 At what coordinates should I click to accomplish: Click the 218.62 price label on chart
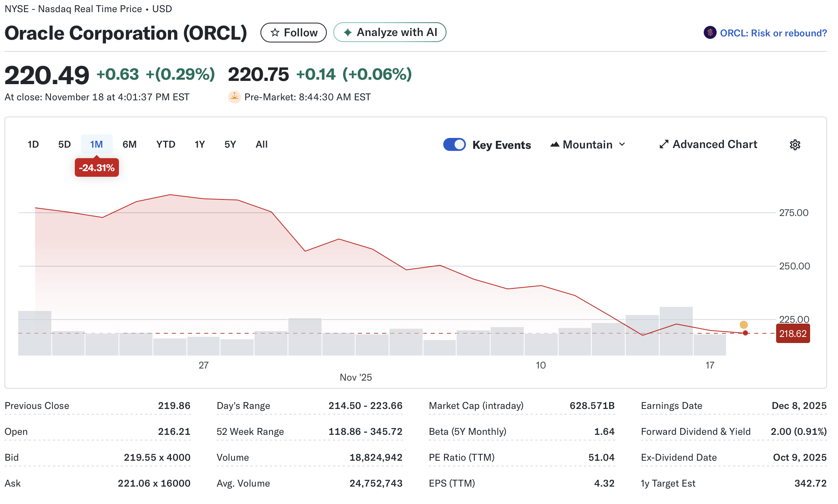(792, 333)
